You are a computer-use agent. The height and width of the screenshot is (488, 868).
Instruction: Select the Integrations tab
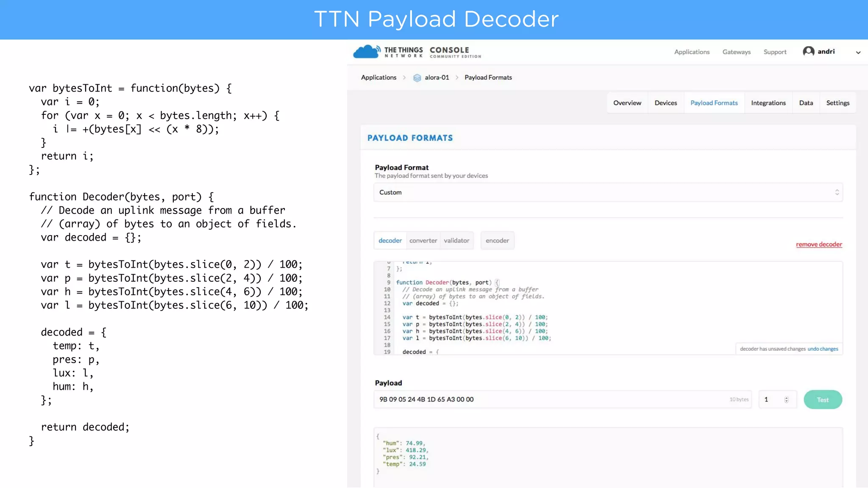(768, 103)
